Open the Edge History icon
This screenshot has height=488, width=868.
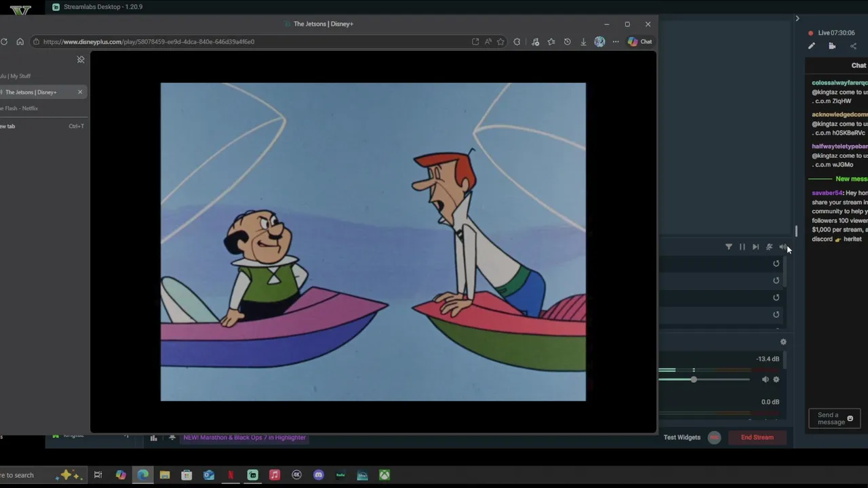[567, 41]
